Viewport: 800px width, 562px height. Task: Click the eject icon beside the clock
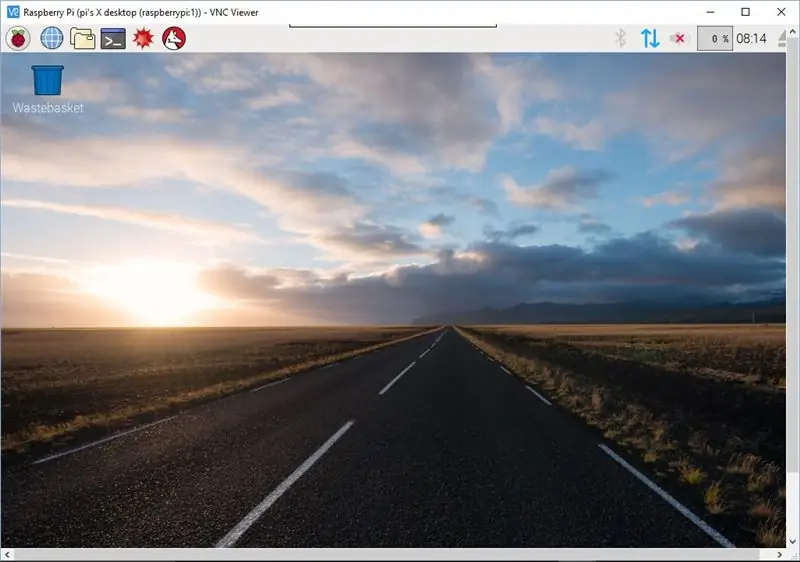point(782,39)
